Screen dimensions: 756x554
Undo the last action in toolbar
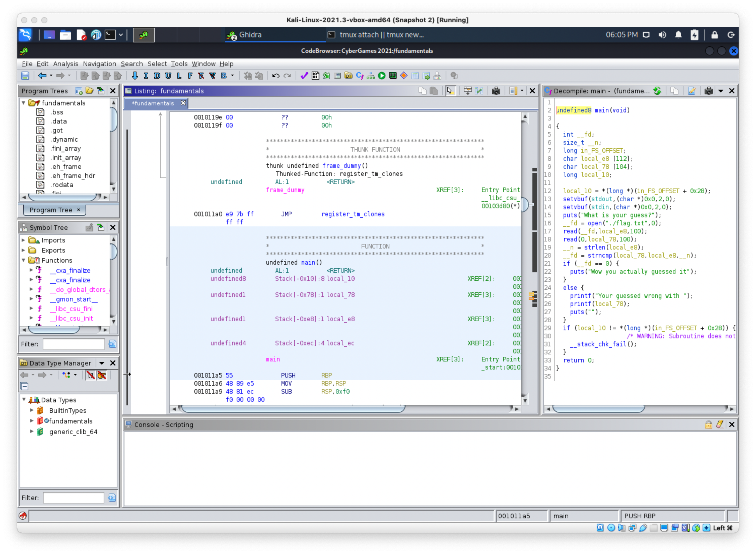click(x=276, y=76)
